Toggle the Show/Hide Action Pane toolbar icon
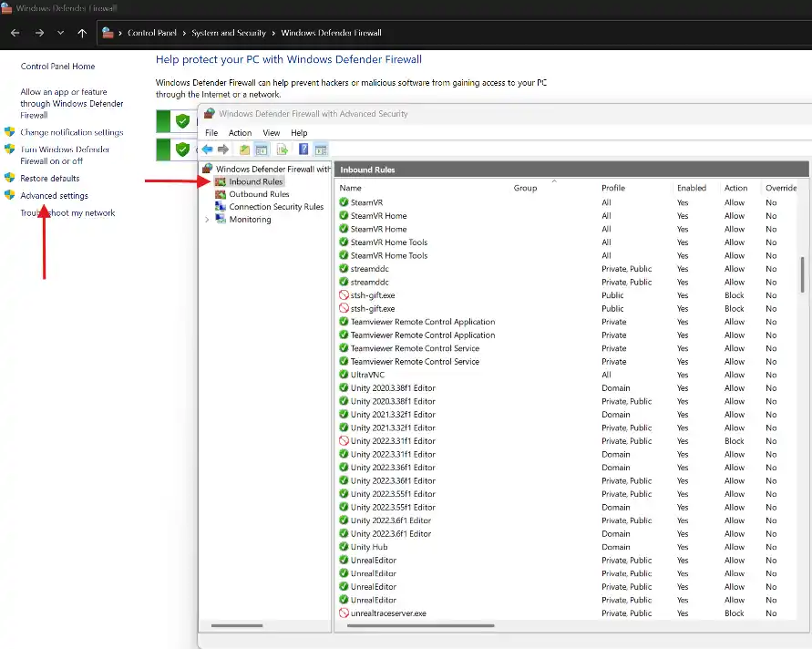 tap(321, 149)
